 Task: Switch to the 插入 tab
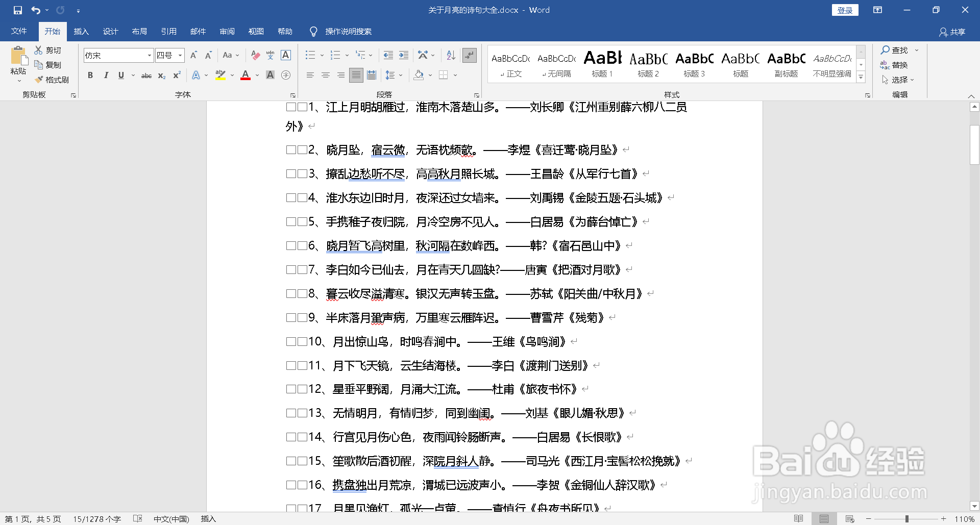click(81, 32)
